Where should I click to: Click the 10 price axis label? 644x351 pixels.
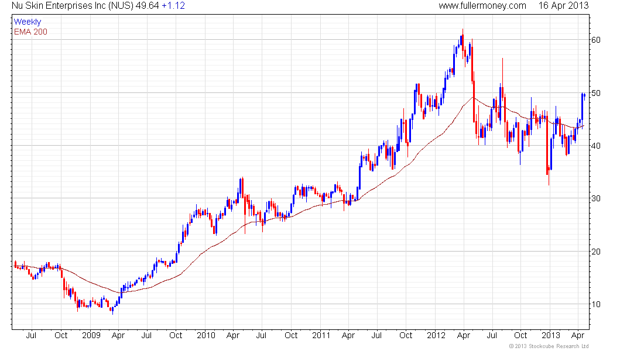click(x=595, y=304)
